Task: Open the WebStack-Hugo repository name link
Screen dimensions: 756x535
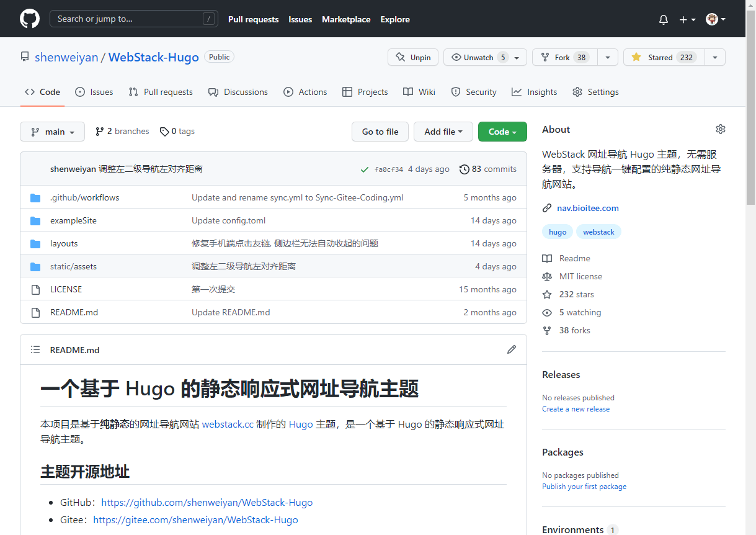Action: (x=154, y=57)
